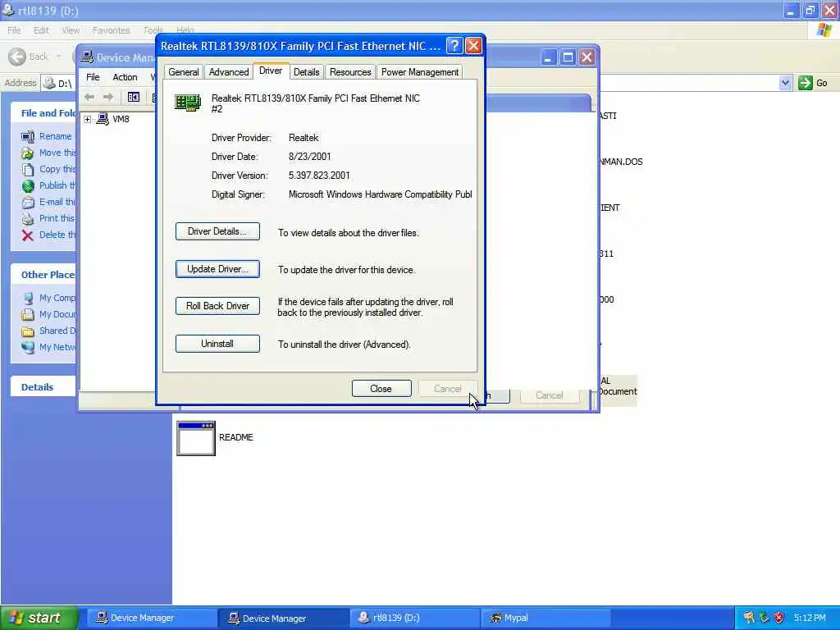840x630 pixels.
Task: Open the Edit menu in the Explorer window
Action: [x=41, y=30]
